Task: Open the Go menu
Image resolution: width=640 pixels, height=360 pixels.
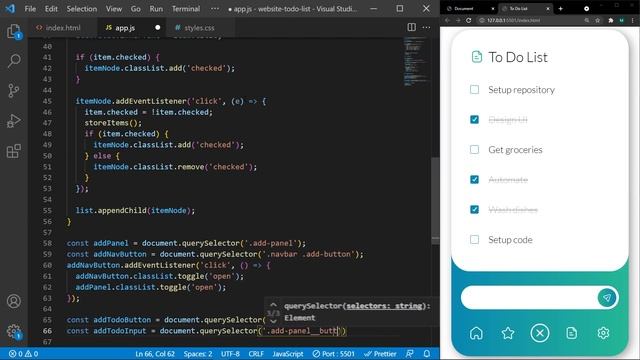Action: click(x=136, y=9)
